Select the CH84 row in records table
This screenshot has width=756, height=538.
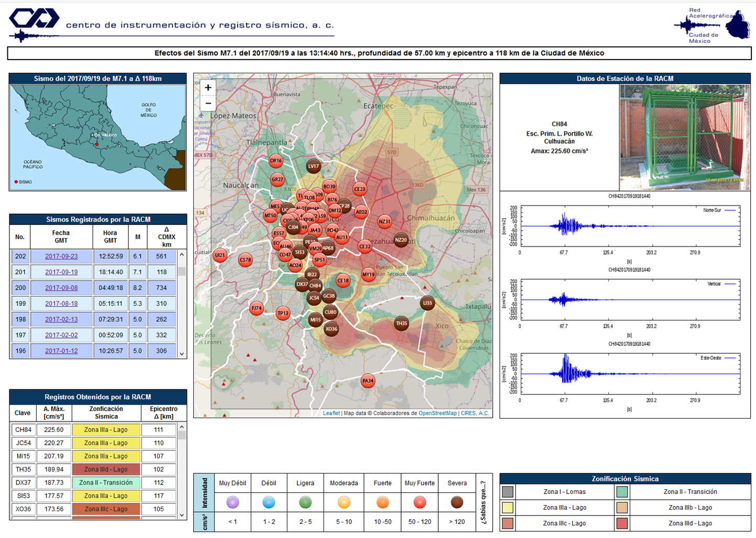[x=24, y=430]
